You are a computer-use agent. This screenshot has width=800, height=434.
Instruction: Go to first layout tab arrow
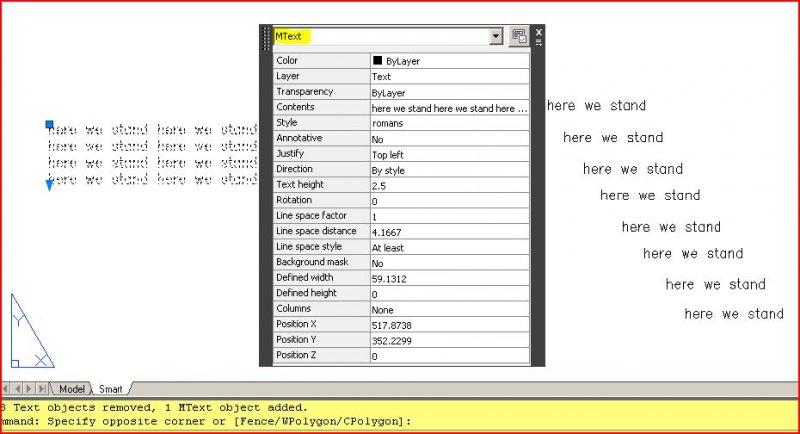(6, 389)
